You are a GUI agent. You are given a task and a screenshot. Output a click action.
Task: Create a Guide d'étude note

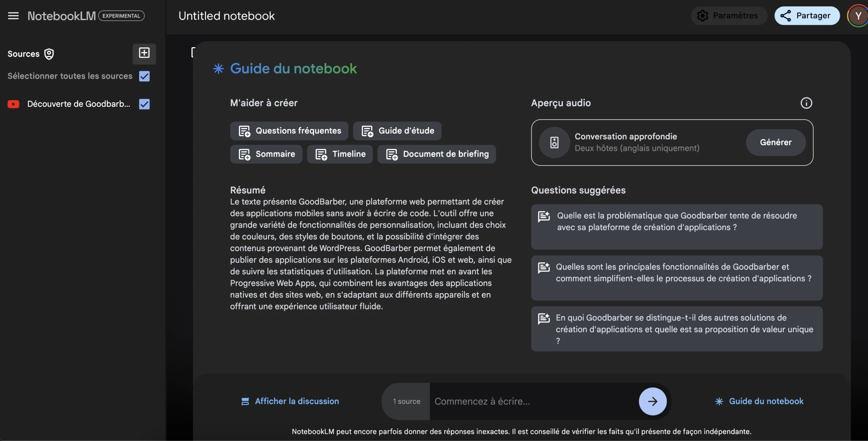pyautogui.click(x=397, y=131)
